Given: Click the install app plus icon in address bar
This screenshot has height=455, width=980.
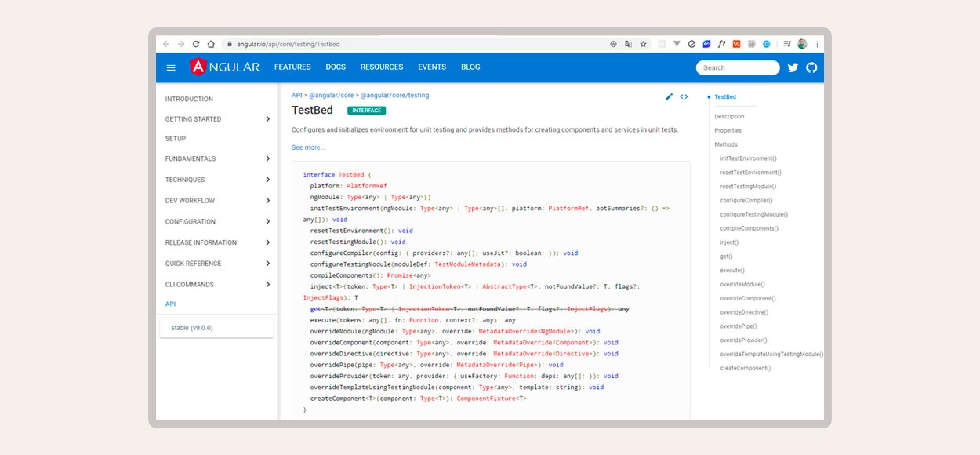Looking at the screenshot, I should click(613, 44).
